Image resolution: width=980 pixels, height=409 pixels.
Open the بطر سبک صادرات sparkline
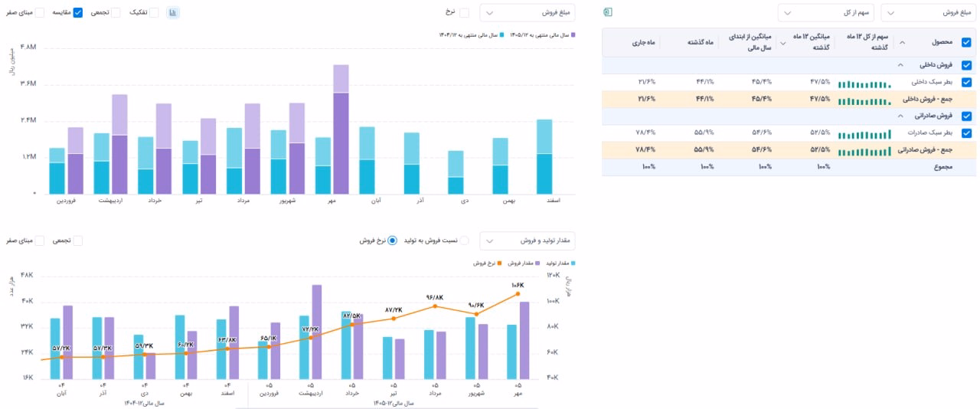click(865, 133)
